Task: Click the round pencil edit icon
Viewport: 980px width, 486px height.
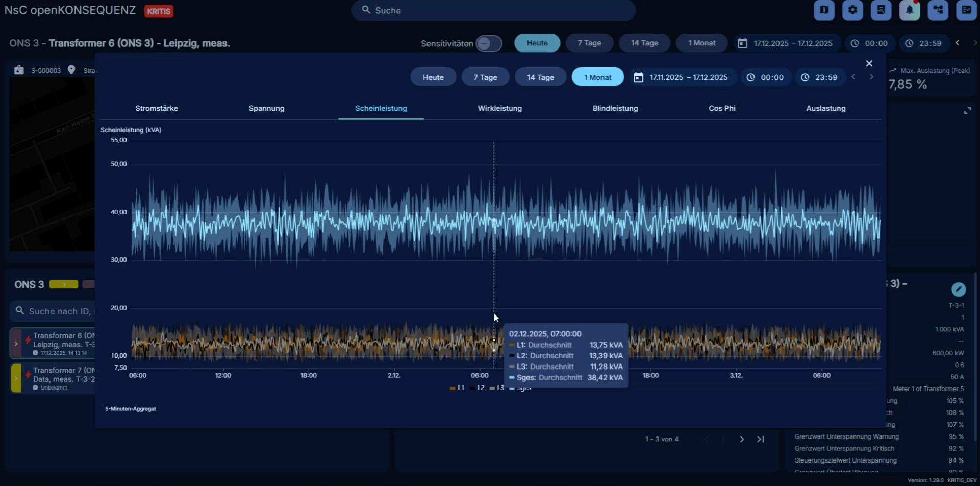Action: [959, 289]
